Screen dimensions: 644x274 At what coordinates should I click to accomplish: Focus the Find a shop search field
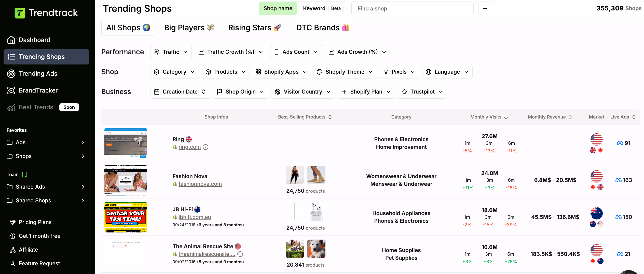coord(413,8)
